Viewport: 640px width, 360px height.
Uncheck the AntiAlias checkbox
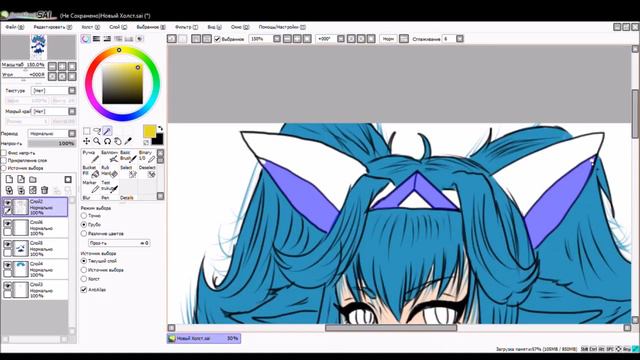pyautogui.click(x=84, y=289)
